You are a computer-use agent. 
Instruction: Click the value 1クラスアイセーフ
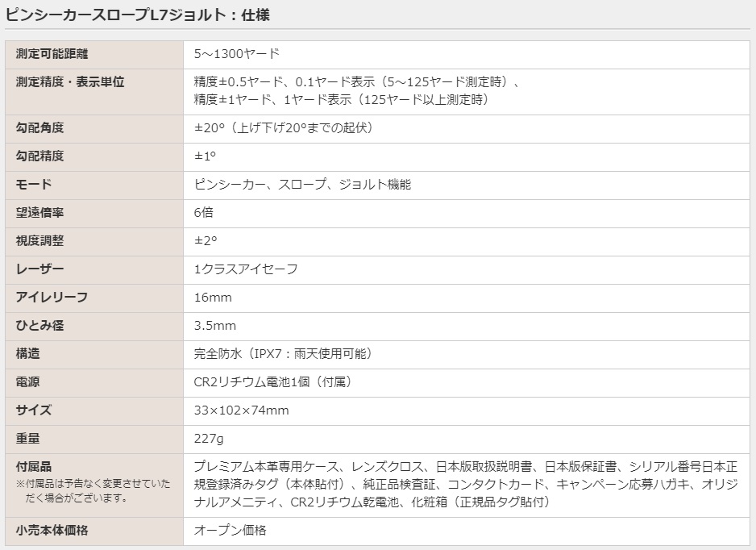(246, 269)
